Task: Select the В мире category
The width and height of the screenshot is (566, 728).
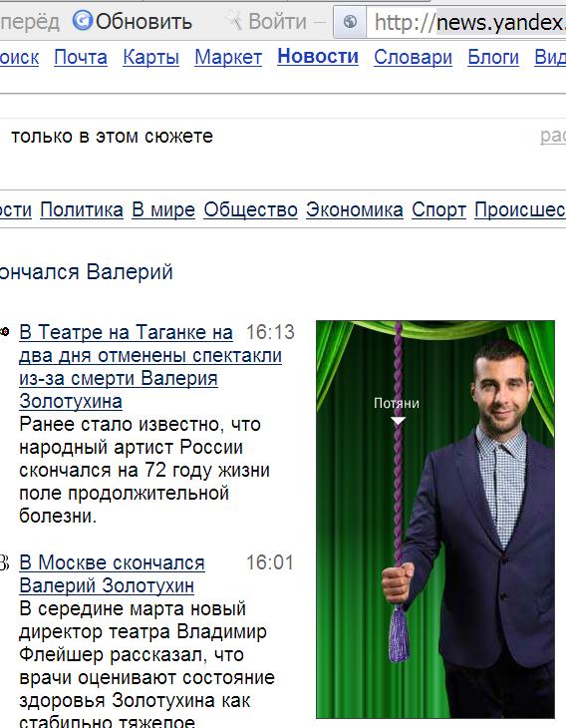Action: 163,209
